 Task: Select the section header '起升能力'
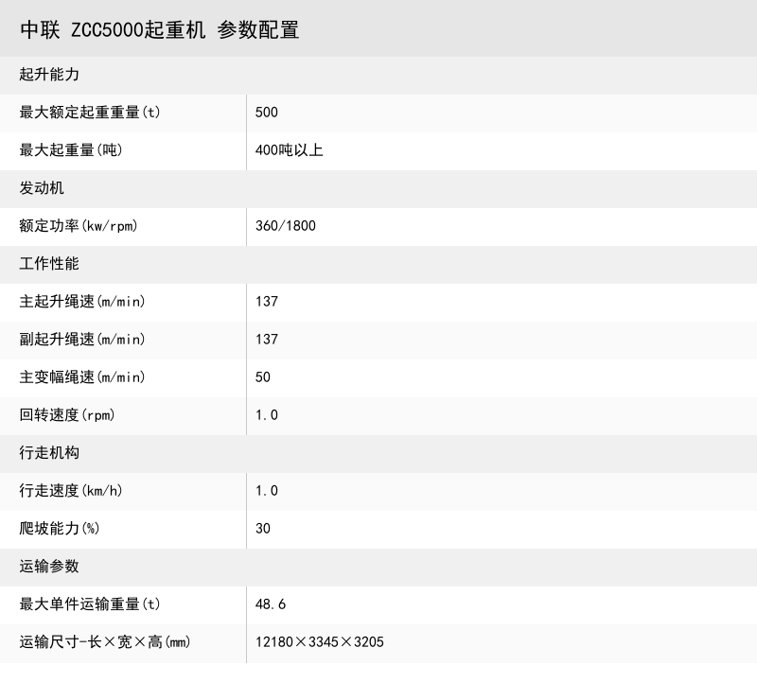pyautogui.click(x=49, y=75)
